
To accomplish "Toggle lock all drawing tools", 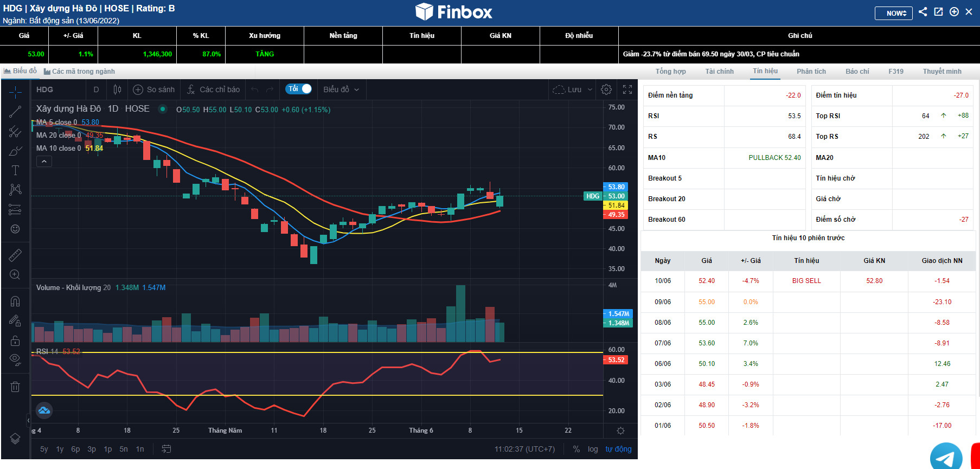I will (x=15, y=340).
